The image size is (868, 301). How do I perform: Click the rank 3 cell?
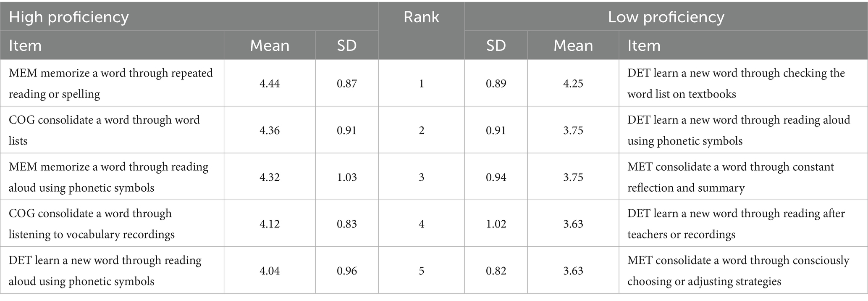[421, 177]
